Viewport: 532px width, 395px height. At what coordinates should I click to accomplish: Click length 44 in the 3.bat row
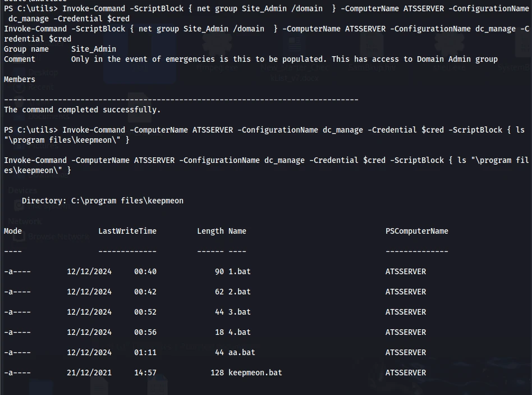click(x=219, y=312)
